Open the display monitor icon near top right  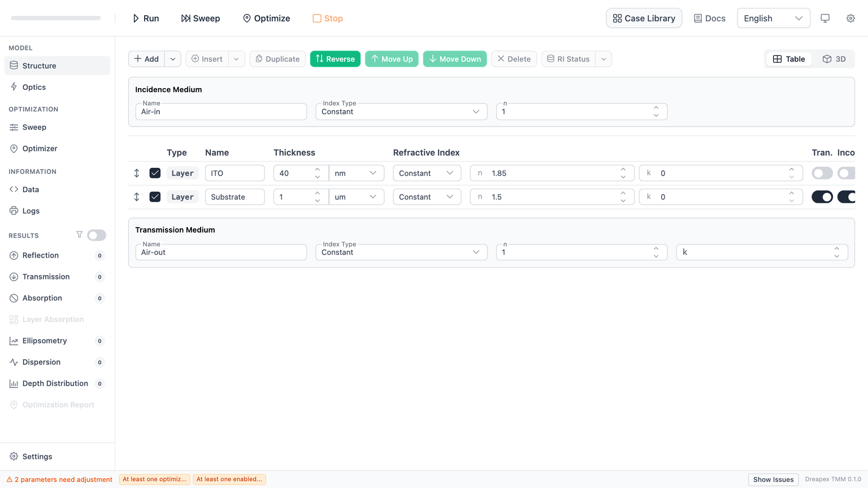[x=824, y=18]
